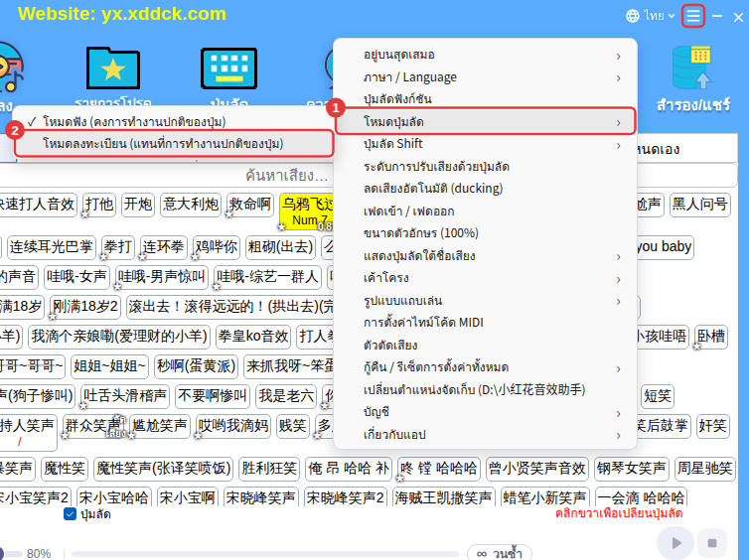
Task: Open อยู่บนสุดเสมอ menu item
Action: 485,55
